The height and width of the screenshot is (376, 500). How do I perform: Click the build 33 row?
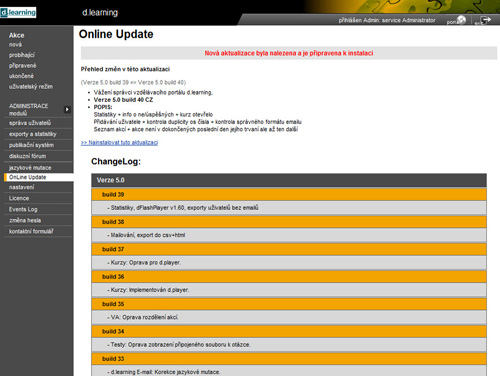[289, 359]
